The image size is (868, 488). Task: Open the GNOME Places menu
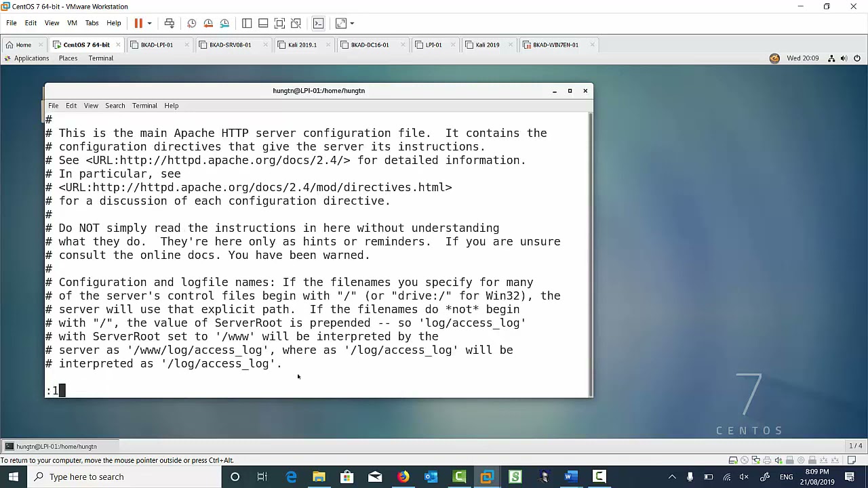pyautogui.click(x=68, y=58)
